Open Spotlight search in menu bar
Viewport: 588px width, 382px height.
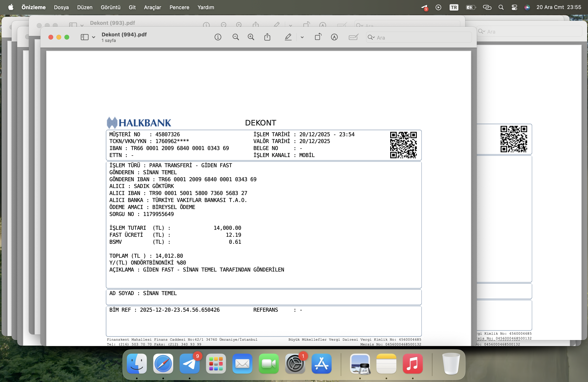tap(501, 7)
